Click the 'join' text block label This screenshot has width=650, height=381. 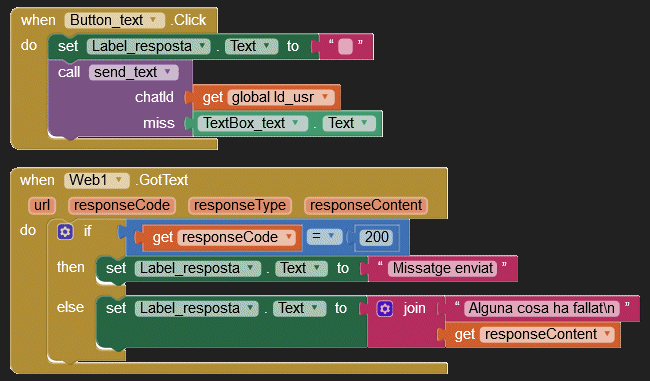(x=414, y=308)
